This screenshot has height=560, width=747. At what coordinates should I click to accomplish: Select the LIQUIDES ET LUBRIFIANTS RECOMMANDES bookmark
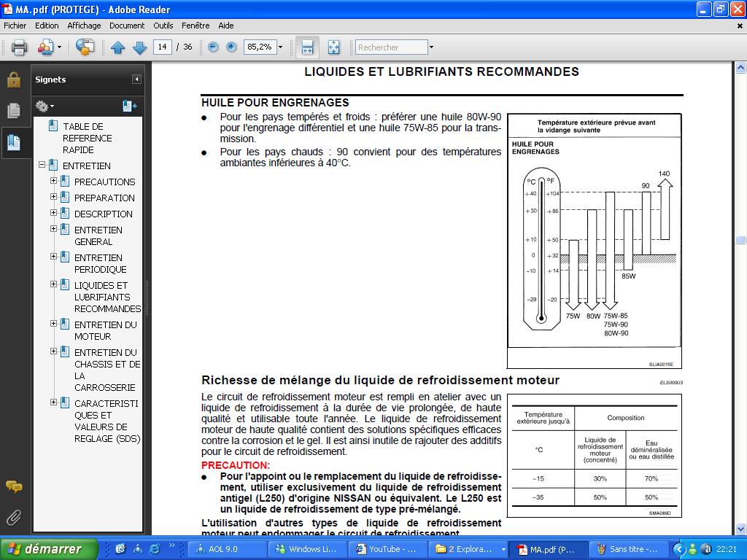[108, 297]
